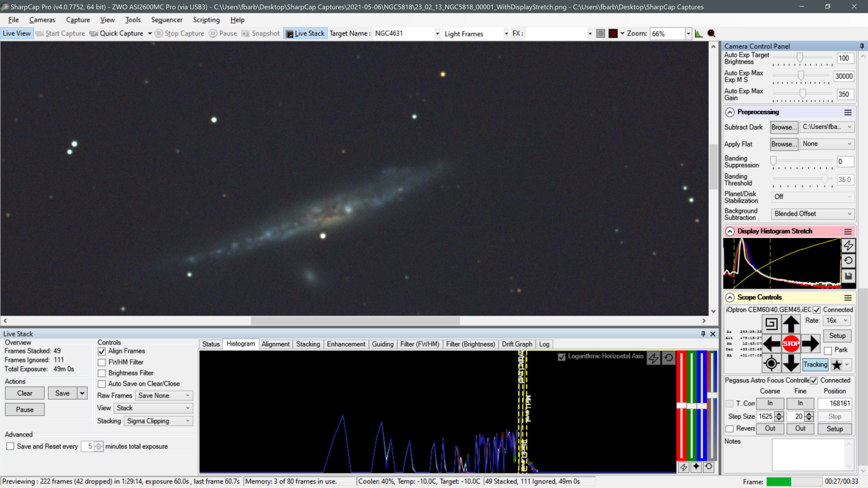Click the Tracking button
The width and height of the screenshot is (868, 488).
[815, 364]
